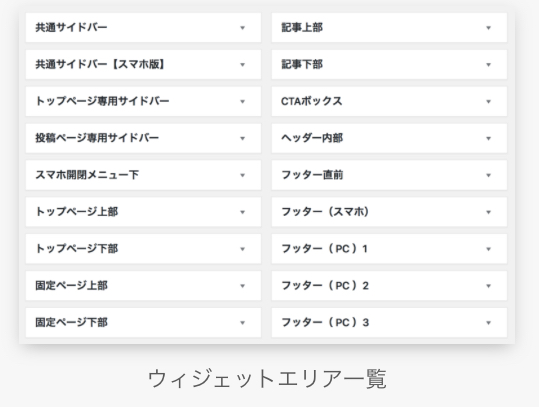Image resolution: width=539 pixels, height=407 pixels.
Task: Open the 固定ページ下部 arrow
Action: click(242, 322)
